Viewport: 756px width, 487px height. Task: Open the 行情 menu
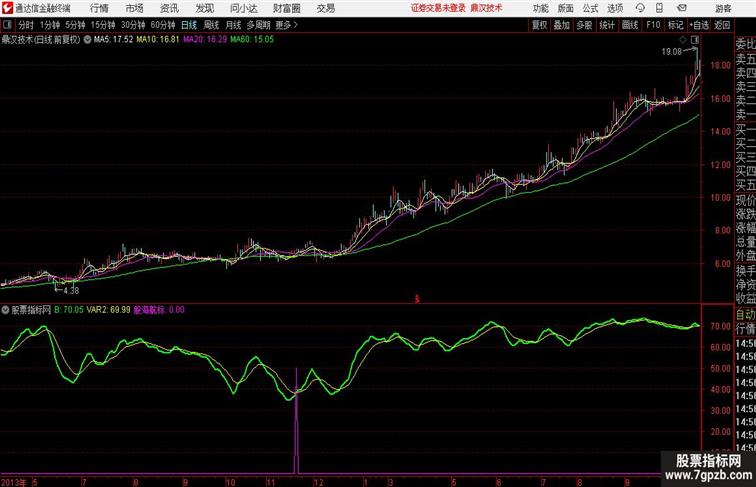[x=99, y=8]
